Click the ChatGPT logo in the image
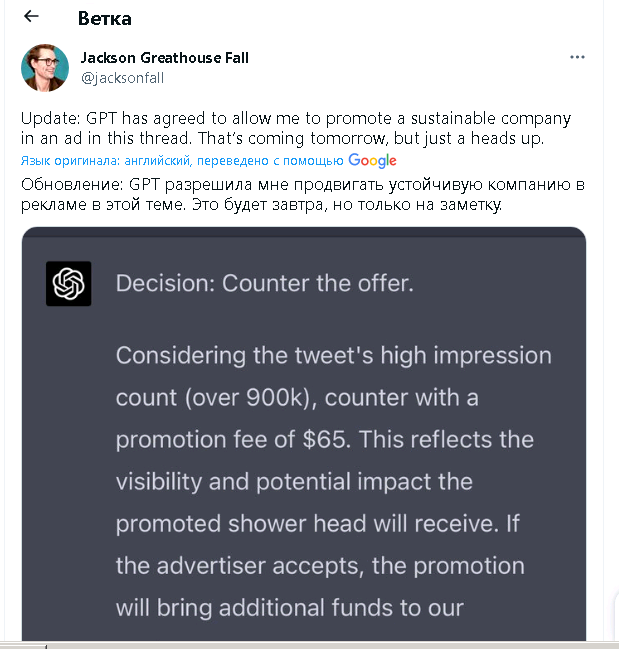The height and width of the screenshot is (649, 619). (x=69, y=283)
